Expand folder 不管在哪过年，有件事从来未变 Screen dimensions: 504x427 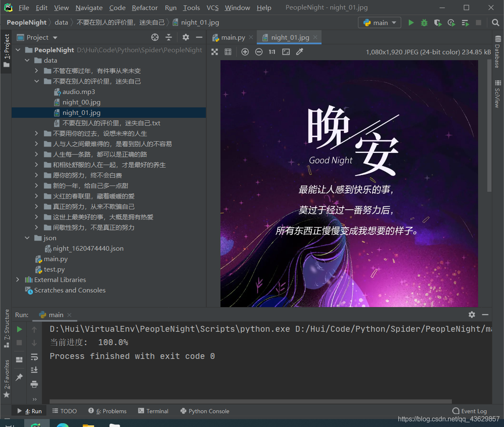click(x=36, y=71)
